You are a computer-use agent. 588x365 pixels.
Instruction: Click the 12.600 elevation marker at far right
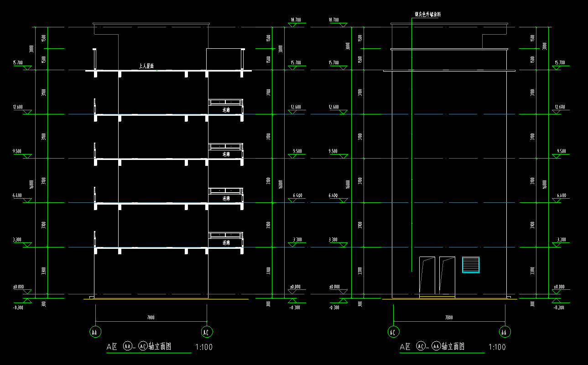pyautogui.click(x=559, y=107)
